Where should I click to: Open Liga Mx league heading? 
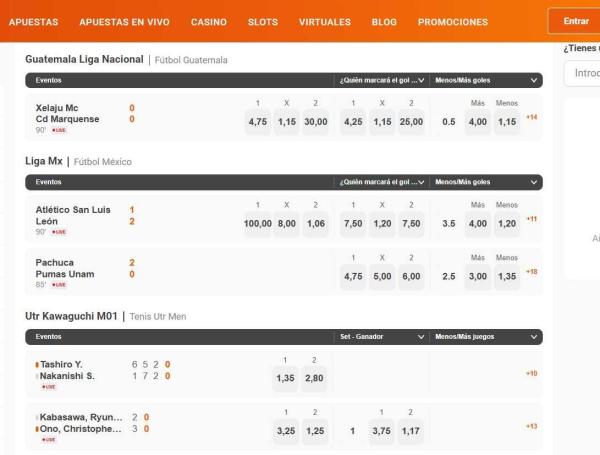click(x=44, y=161)
